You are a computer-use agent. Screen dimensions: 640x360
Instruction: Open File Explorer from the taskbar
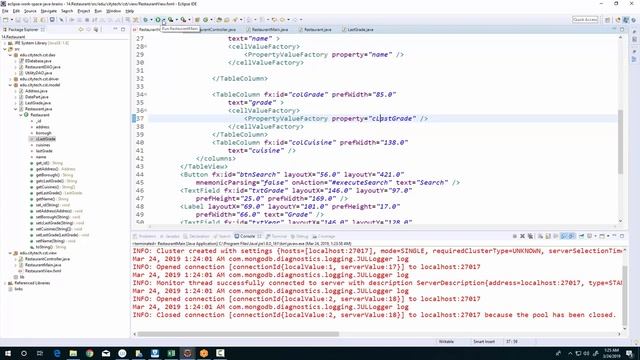pyautogui.click(x=73, y=353)
